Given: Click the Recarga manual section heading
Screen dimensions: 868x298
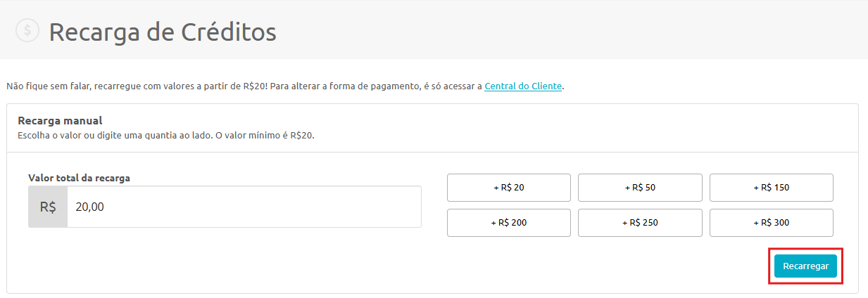Looking at the screenshot, I should (x=60, y=121).
